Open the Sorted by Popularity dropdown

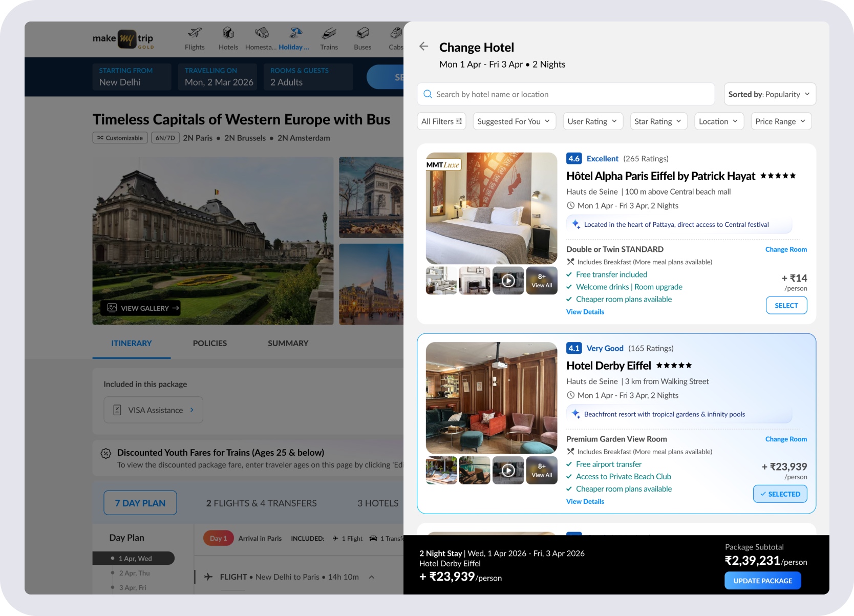[x=770, y=94]
